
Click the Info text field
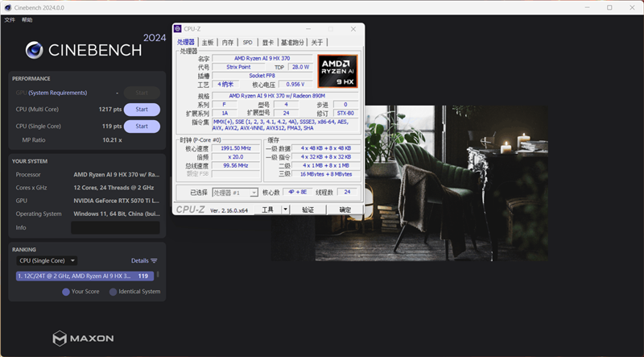(x=115, y=228)
